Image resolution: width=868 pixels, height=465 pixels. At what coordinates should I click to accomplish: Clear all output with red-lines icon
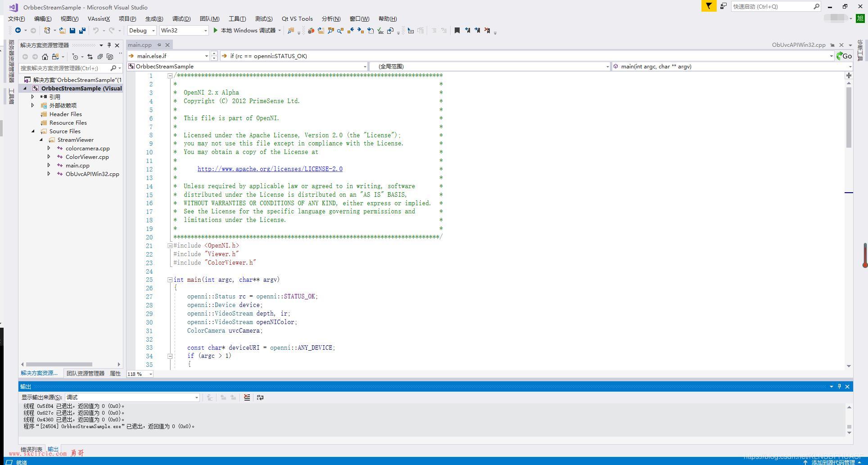pyautogui.click(x=247, y=397)
